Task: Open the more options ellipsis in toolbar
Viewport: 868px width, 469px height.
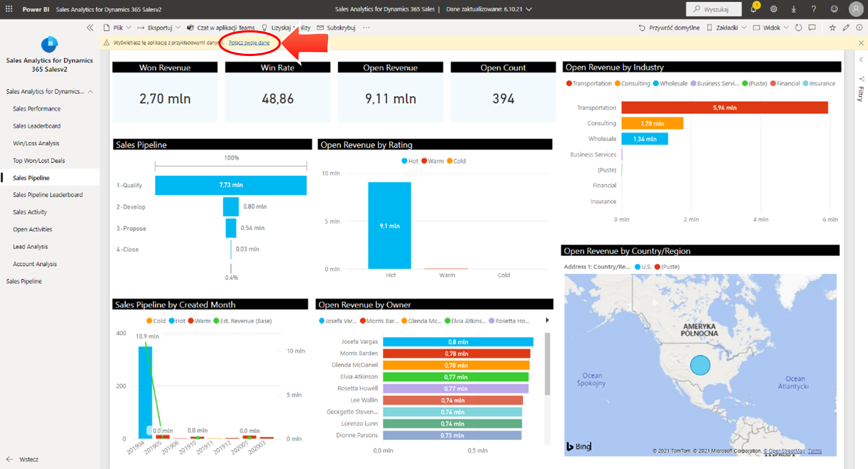Action: 366,28
